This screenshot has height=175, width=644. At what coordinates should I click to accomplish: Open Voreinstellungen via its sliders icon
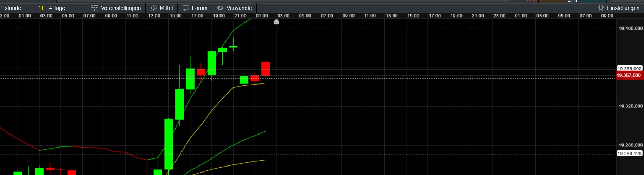point(95,8)
